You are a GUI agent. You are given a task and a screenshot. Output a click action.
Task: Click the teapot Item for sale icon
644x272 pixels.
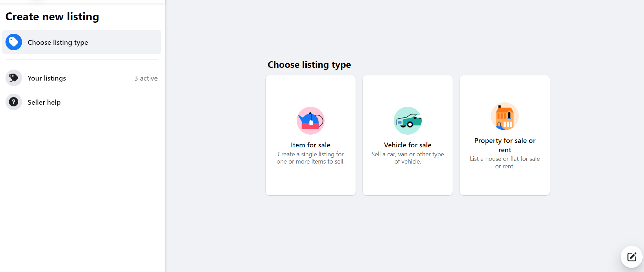pyautogui.click(x=310, y=121)
